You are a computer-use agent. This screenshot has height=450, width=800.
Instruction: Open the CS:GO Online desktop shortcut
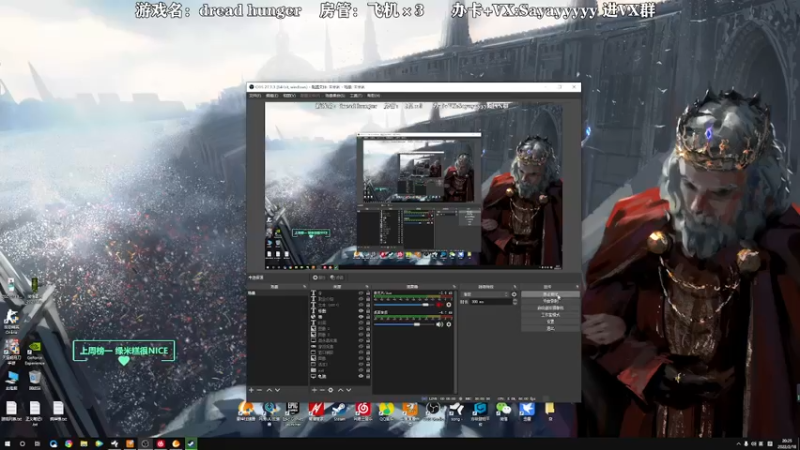11,322
